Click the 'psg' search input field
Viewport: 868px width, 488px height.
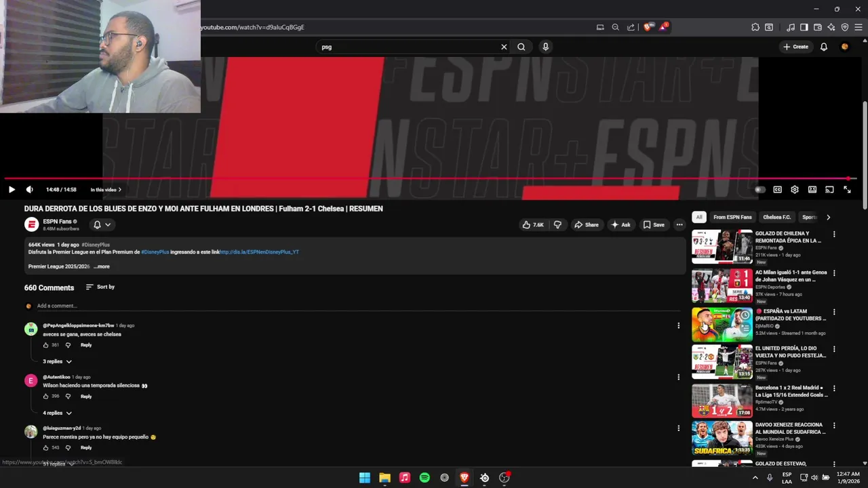[407, 47]
